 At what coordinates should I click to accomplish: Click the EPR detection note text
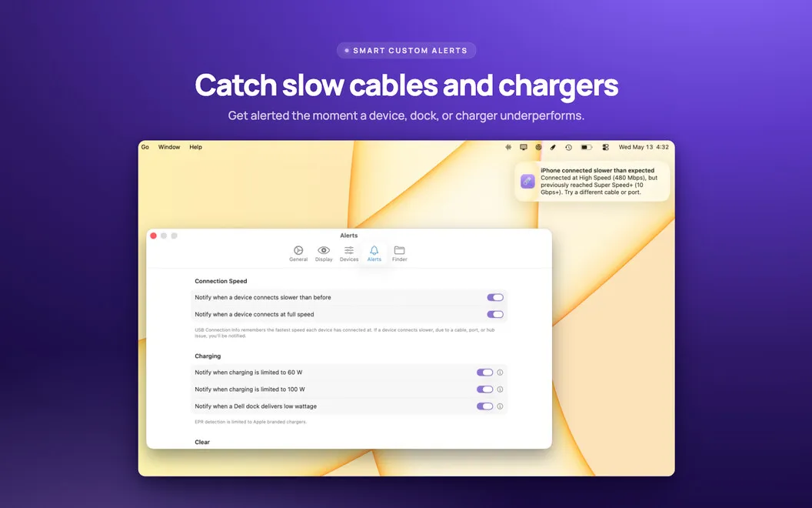click(251, 422)
